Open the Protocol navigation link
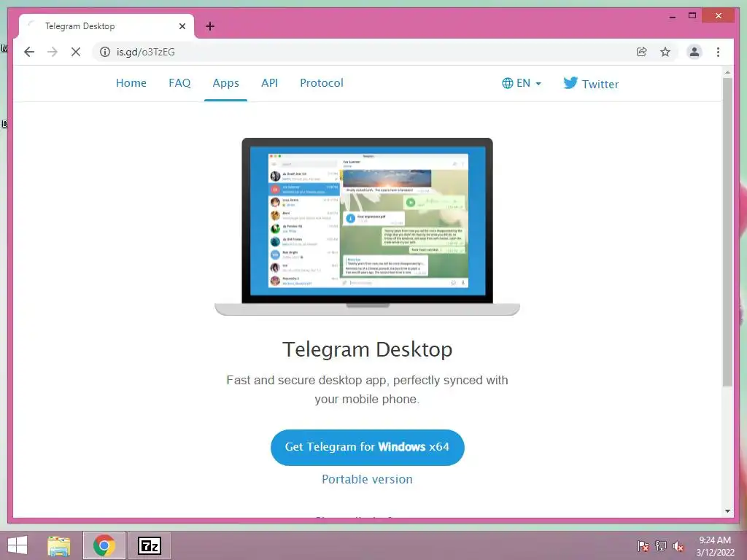This screenshot has width=747, height=560. (x=322, y=83)
